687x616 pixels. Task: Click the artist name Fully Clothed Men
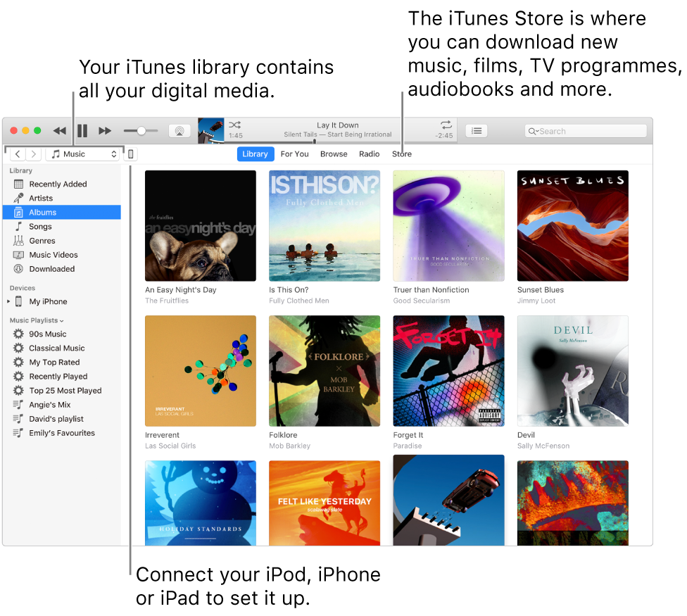pyautogui.click(x=299, y=301)
